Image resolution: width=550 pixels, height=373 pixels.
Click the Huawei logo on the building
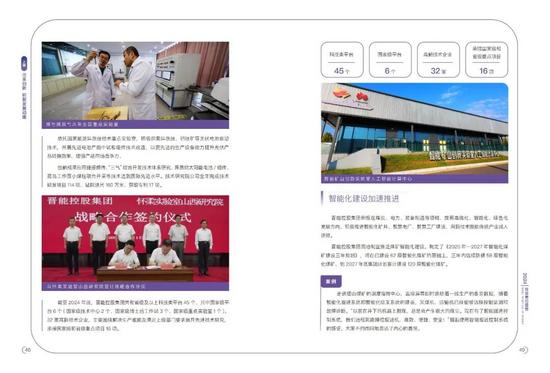(x=362, y=96)
